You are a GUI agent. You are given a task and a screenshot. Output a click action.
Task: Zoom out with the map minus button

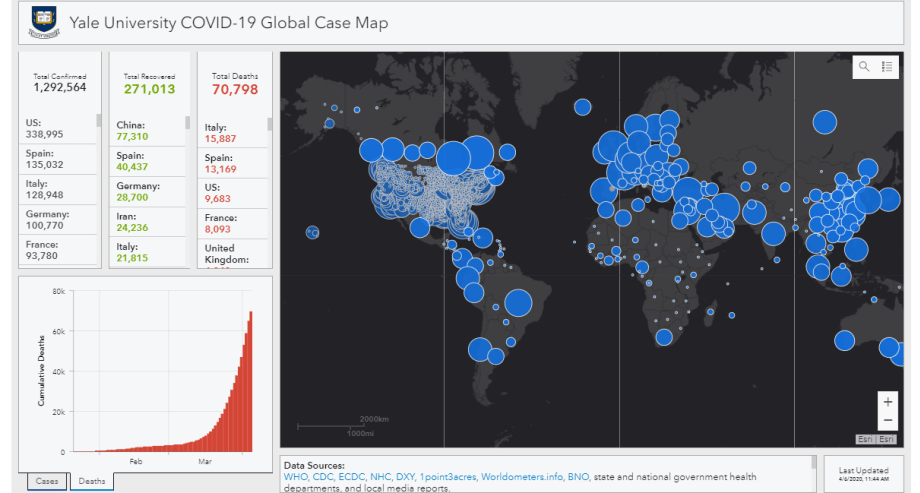pyautogui.click(x=887, y=420)
